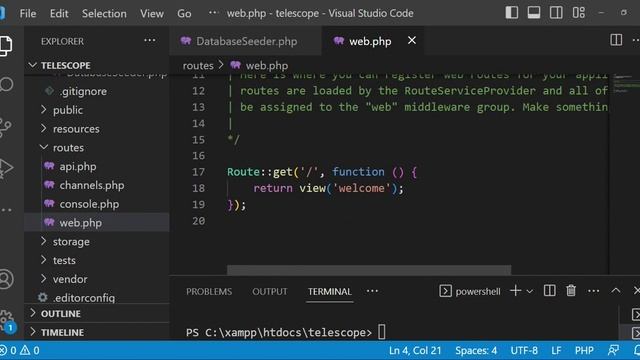This screenshot has width=640, height=360.
Task: Open the Edit menu
Action: coord(59,13)
